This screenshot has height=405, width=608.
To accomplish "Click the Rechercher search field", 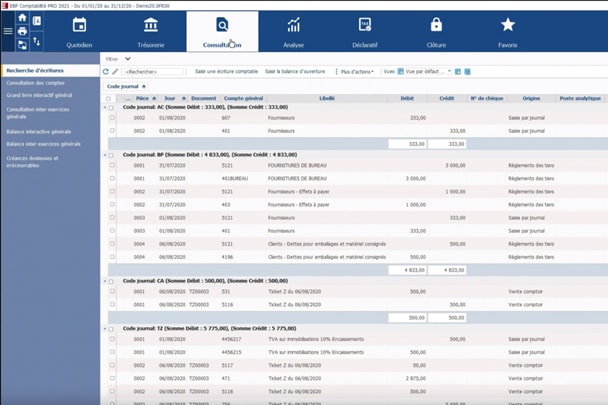I will [153, 72].
